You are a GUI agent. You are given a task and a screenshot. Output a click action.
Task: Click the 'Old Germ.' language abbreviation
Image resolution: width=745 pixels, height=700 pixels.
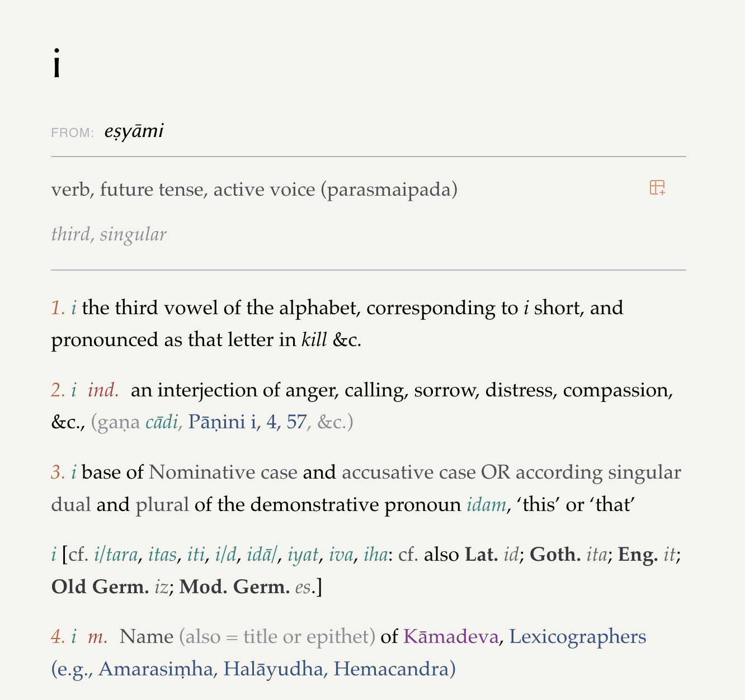100,587
